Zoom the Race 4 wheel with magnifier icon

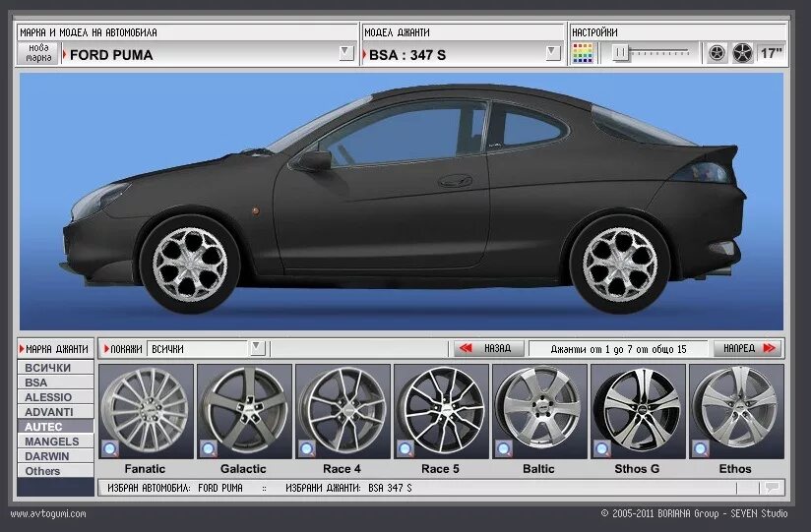pos(306,448)
